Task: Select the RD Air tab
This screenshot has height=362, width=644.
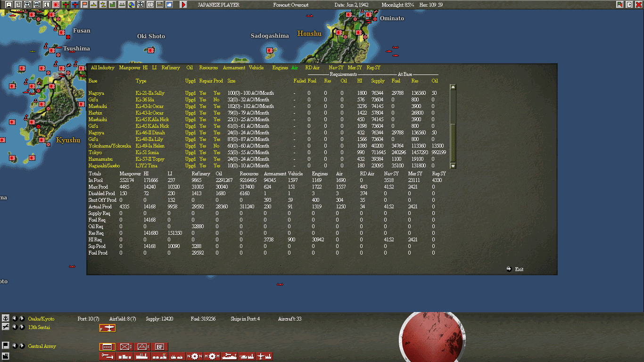Action: [x=312, y=68]
